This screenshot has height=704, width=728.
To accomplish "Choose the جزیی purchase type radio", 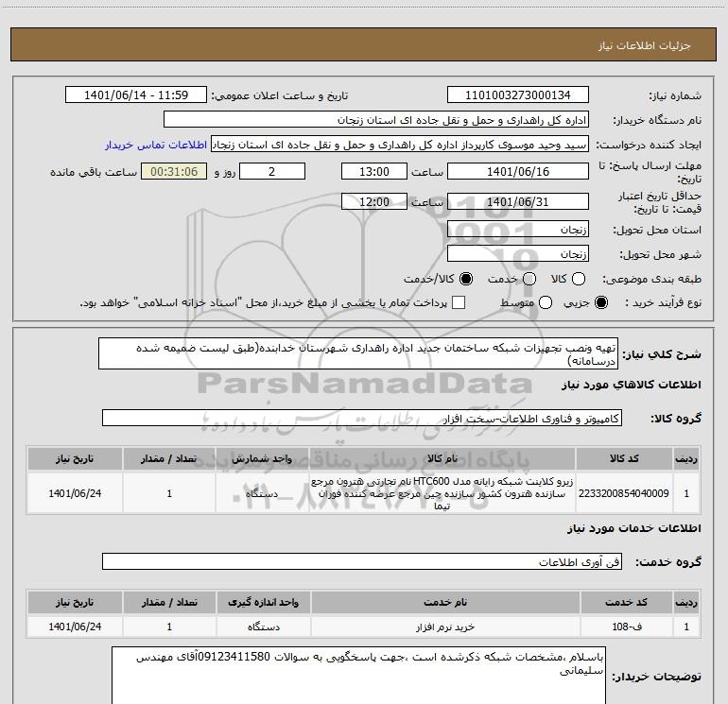I will (601, 302).
